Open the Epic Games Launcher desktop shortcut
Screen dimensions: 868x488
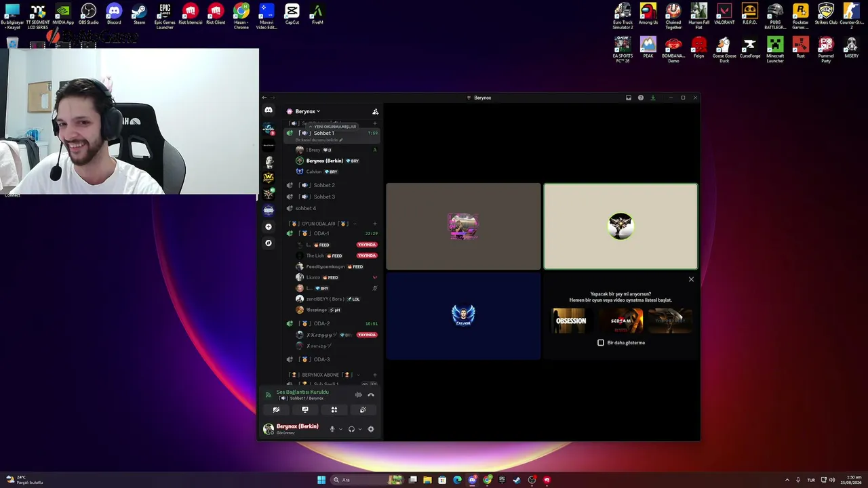pos(165,16)
